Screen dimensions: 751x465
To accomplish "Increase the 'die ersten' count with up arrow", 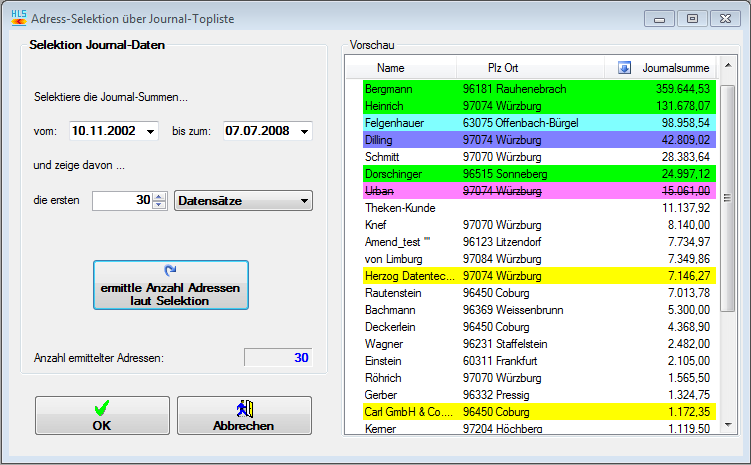I will point(159,196).
